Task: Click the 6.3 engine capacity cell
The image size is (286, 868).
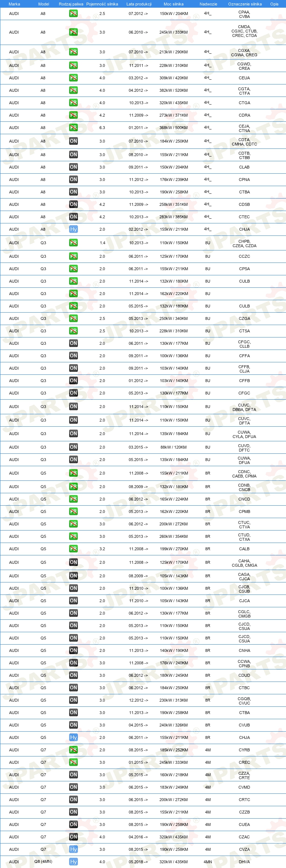Action: tap(102, 128)
